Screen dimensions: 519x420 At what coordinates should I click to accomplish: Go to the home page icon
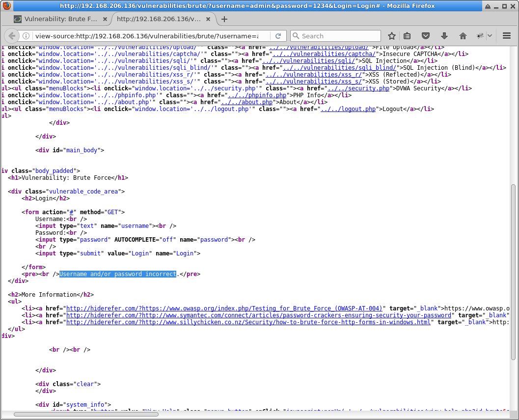pyautogui.click(x=463, y=36)
